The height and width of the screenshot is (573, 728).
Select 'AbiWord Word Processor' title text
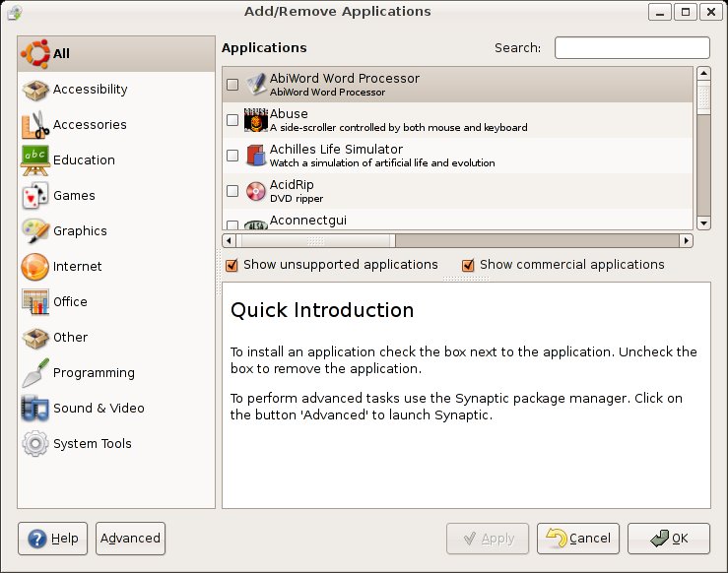coord(345,79)
